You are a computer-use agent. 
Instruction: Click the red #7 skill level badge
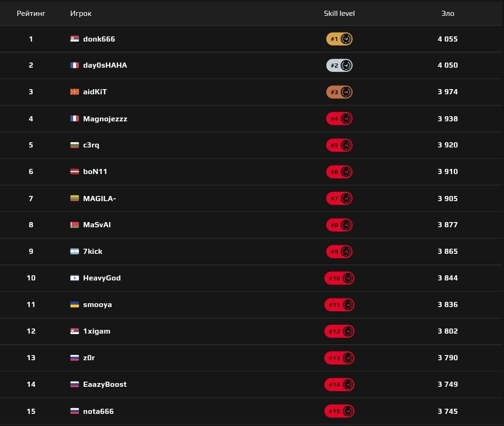pyautogui.click(x=339, y=198)
